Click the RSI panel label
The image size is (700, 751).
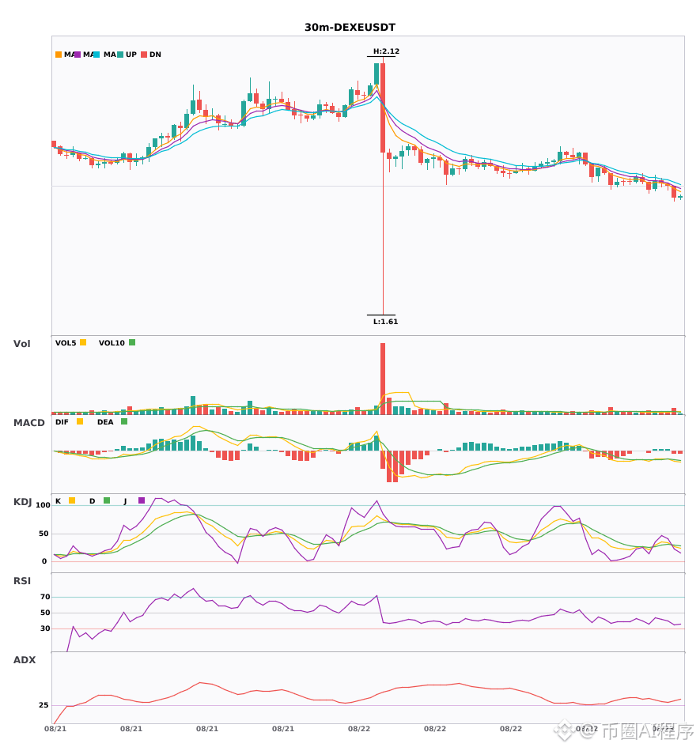[x=22, y=581]
